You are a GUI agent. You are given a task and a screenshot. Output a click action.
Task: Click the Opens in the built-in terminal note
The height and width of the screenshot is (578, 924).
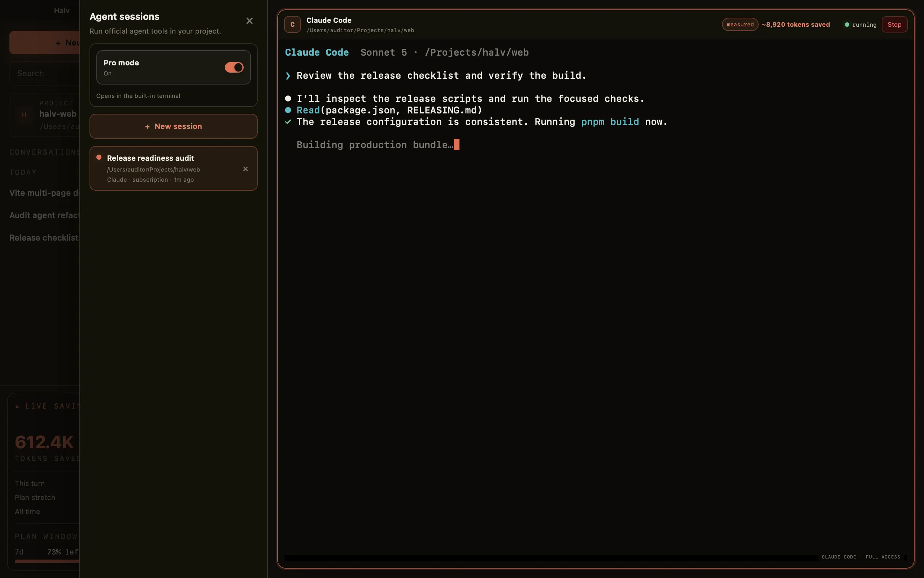click(138, 96)
